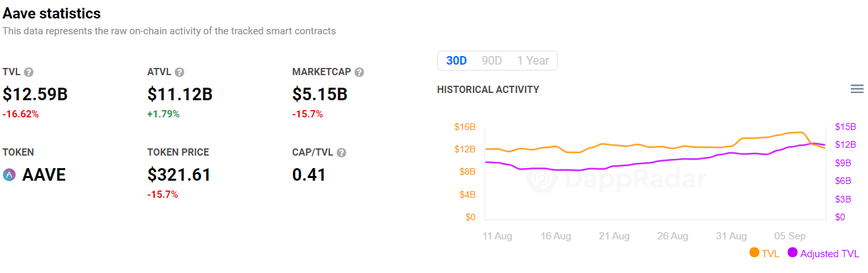Click the 05 Sep axis label
Screen dimensions: 868x273
790,235
